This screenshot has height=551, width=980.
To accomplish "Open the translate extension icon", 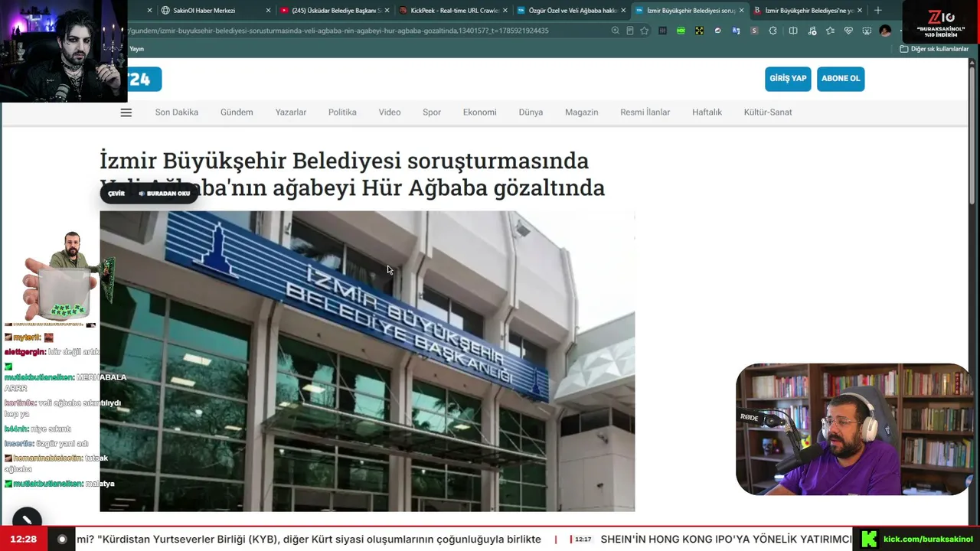I will point(736,31).
